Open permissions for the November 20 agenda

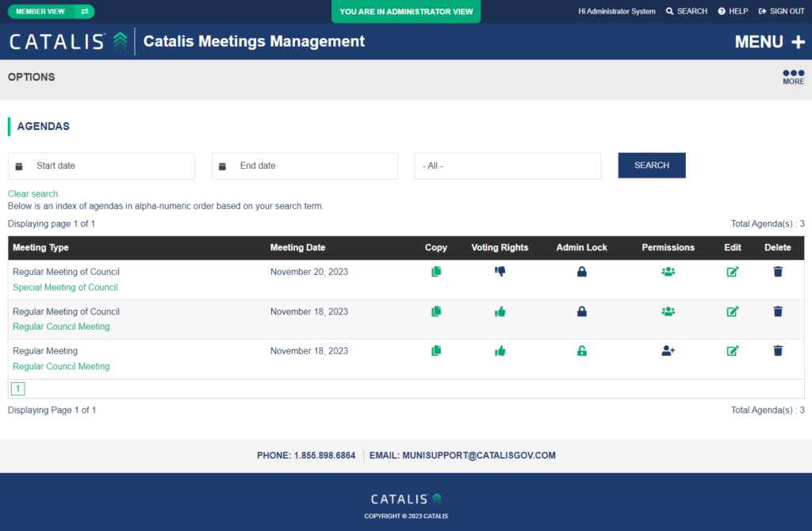pyautogui.click(x=668, y=272)
